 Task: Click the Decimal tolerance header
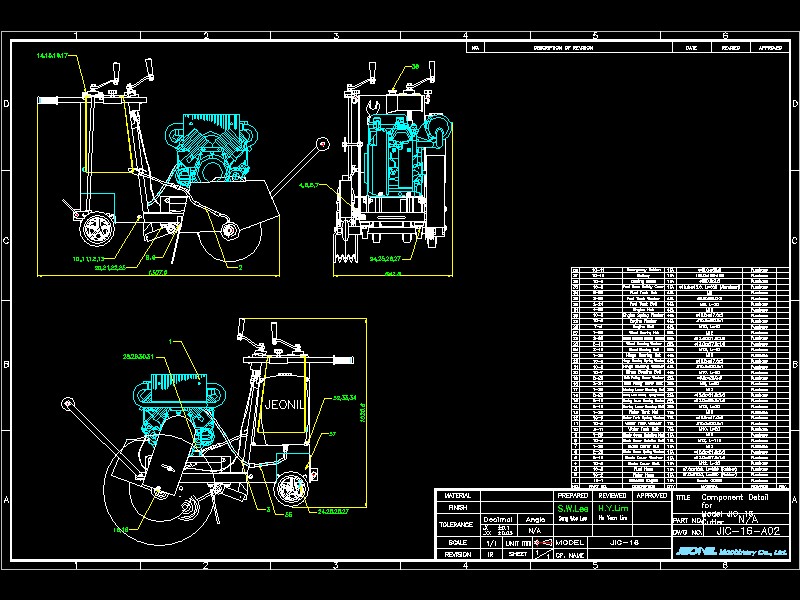coord(497,519)
